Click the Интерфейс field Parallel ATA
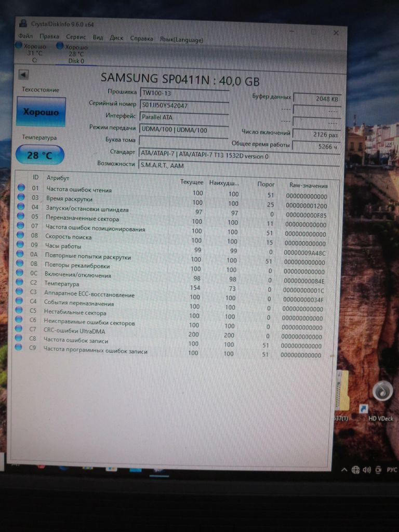Viewport: 399px width, 532px height. (184, 117)
